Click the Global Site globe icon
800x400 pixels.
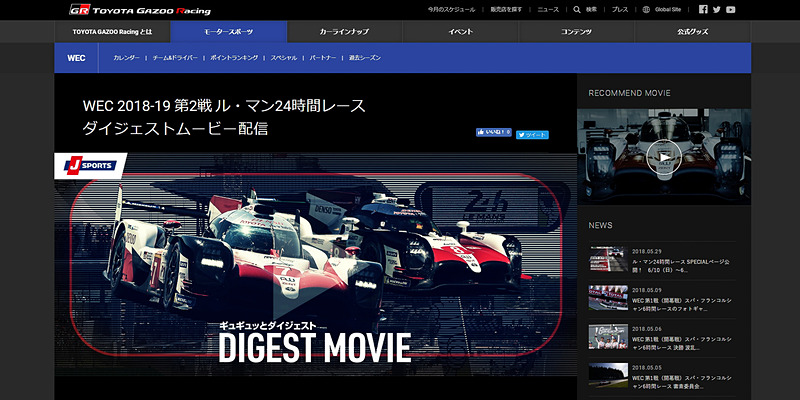click(x=646, y=9)
